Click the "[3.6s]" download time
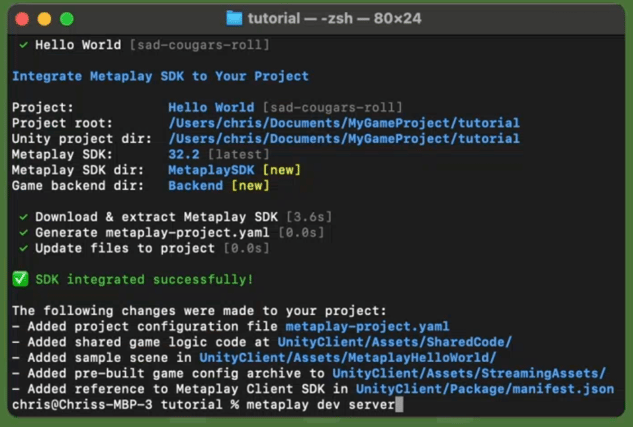 [x=309, y=217]
